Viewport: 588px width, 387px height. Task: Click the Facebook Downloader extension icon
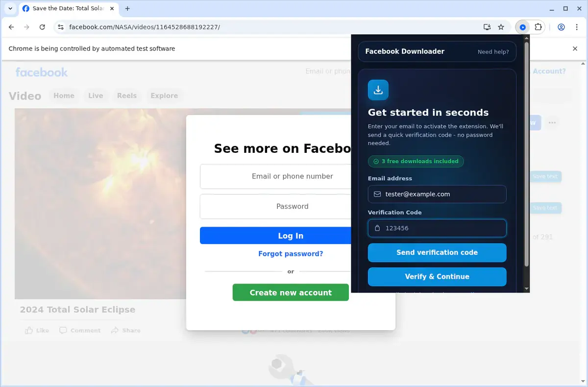click(523, 27)
